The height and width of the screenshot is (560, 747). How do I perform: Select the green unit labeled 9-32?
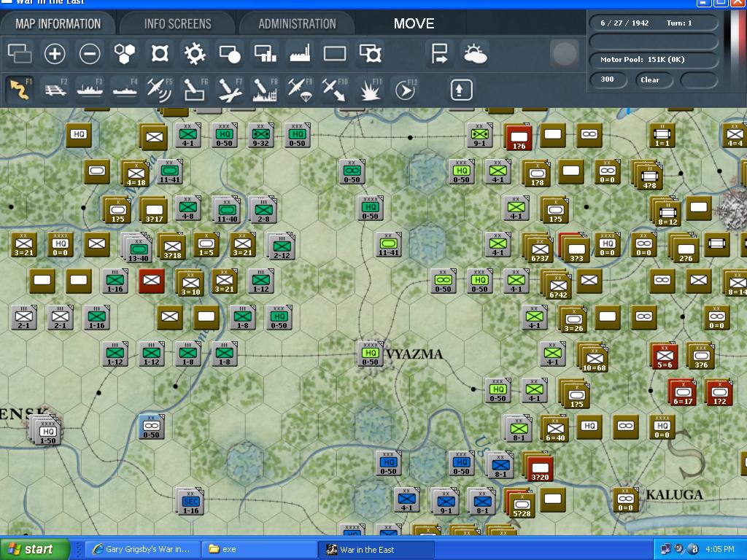260,135
